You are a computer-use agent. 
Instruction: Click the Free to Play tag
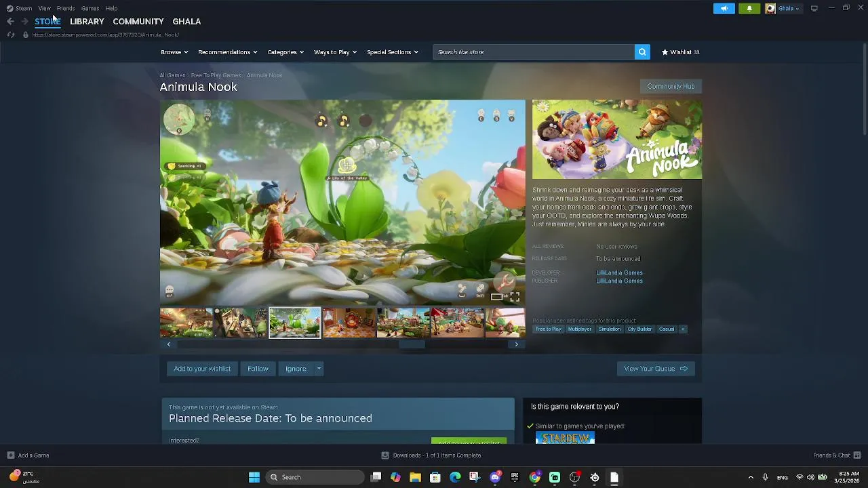(x=548, y=329)
